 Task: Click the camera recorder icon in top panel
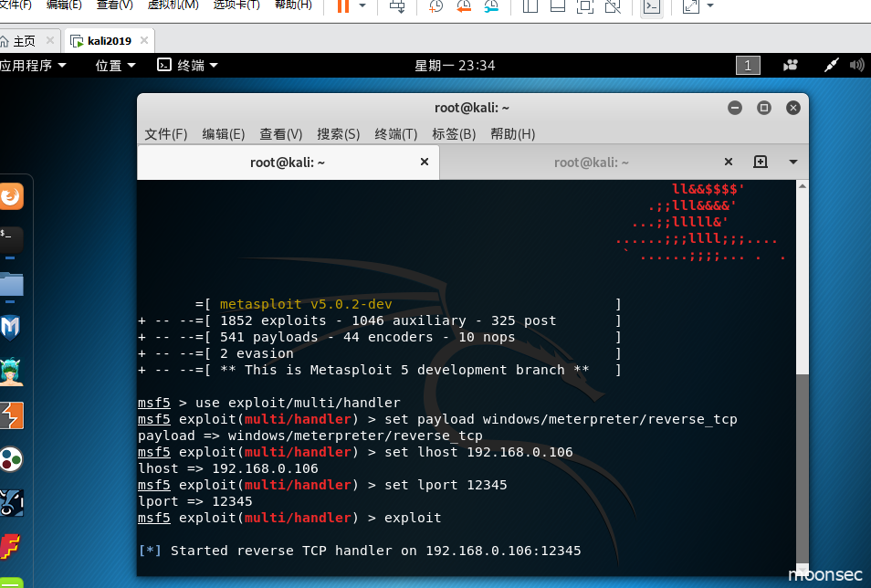coord(791,66)
